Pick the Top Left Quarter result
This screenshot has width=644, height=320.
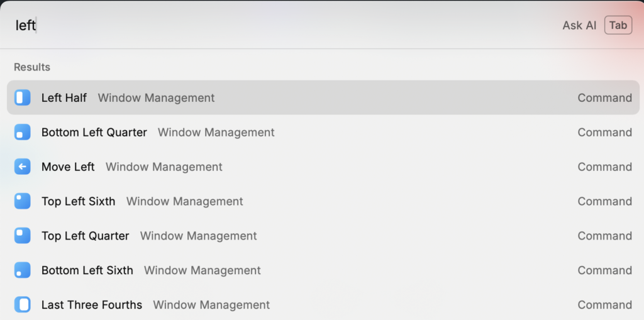coord(86,236)
